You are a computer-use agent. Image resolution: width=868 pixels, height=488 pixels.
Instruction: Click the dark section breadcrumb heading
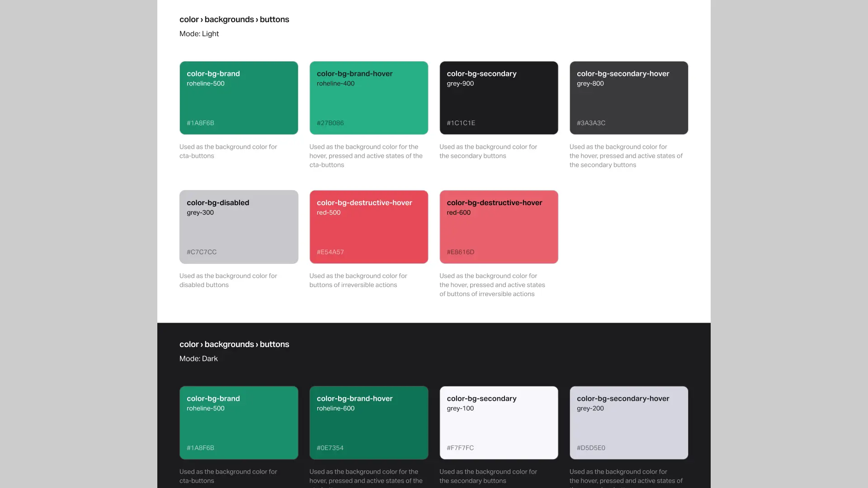click(x=234, y=344)
